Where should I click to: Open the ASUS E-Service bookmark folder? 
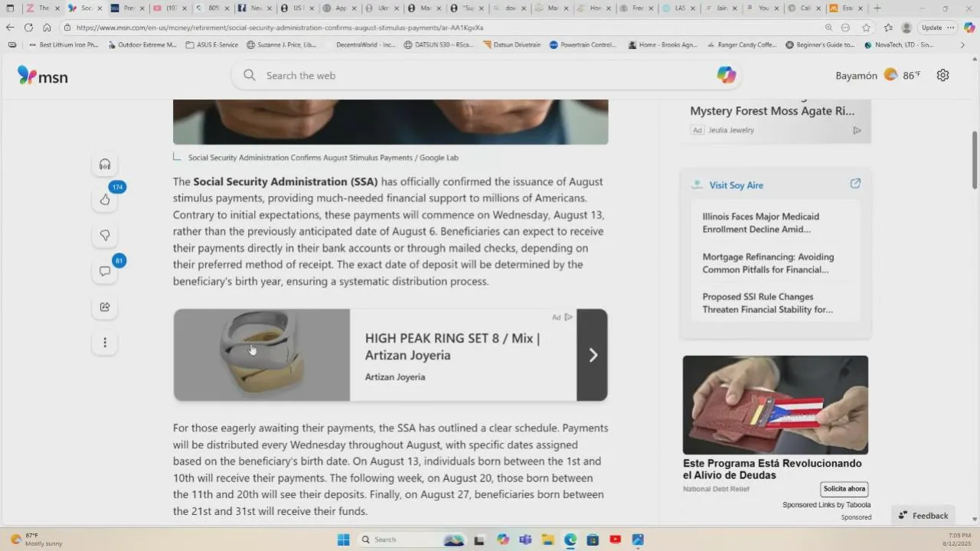pyautogui.click(x=212, y=44)
